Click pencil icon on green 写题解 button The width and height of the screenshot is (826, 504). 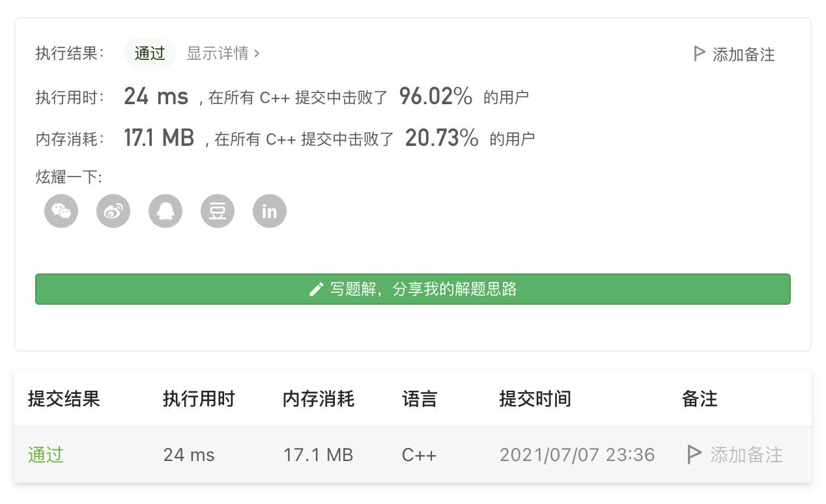click(x=317, y=289)
